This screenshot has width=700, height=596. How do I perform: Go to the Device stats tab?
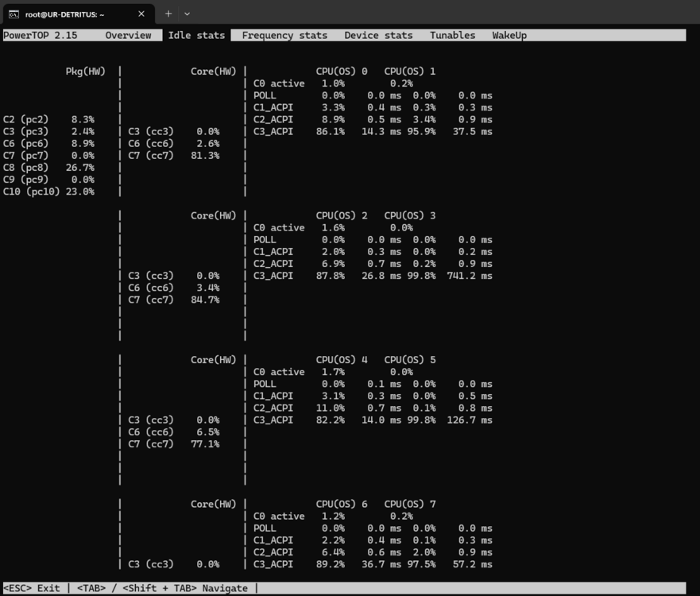(378, 35)
